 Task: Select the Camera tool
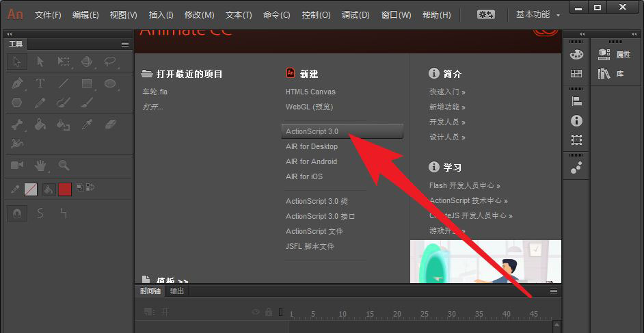[x=17, y=165]
